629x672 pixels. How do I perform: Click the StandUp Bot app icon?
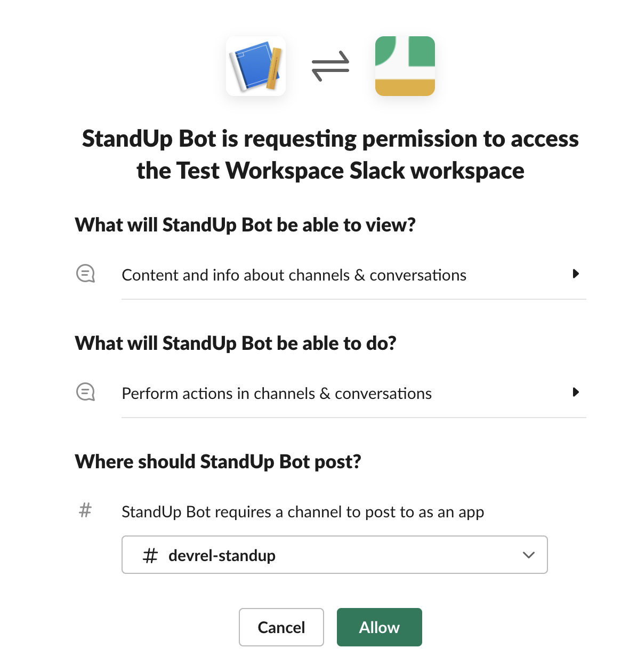click(x=256, y=66)
